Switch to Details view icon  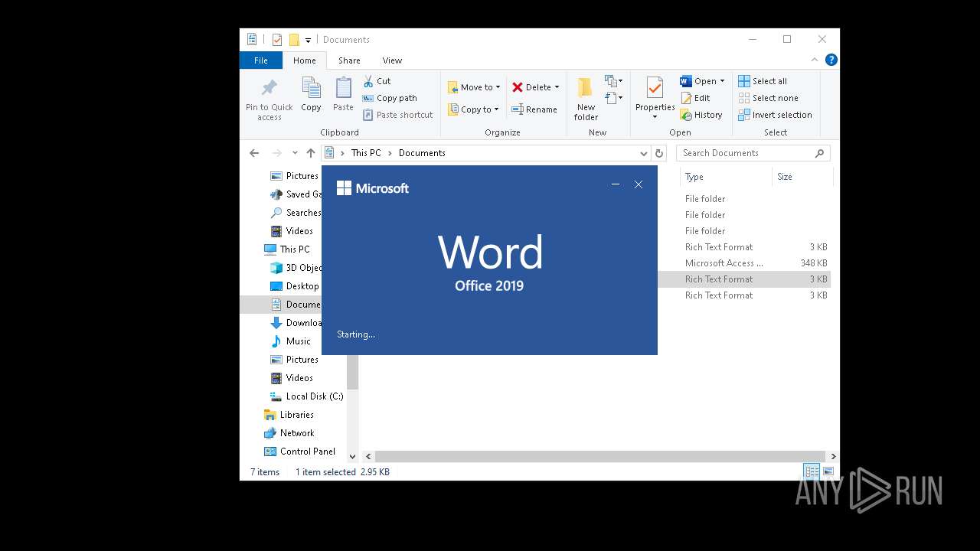(811, 471)
